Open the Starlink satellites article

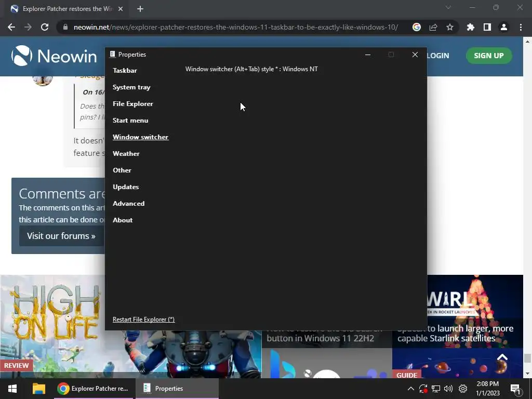click(457, 334)
